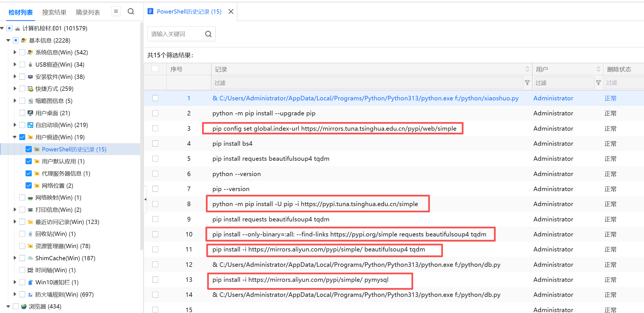
Task: Open the xiaoshuo.py command record in row 1
Action: (366, 98)
